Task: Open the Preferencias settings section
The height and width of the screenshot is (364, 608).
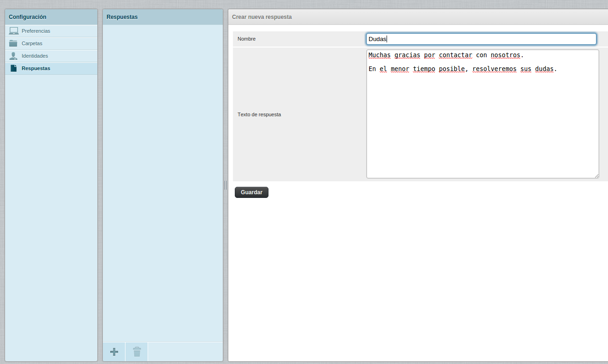Action: point(36,31)
